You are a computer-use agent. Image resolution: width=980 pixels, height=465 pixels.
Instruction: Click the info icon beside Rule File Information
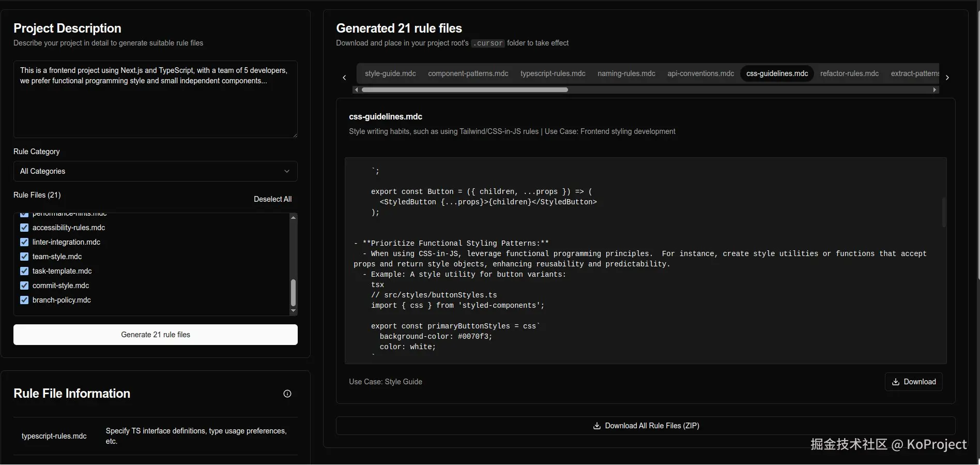[287, 394]
